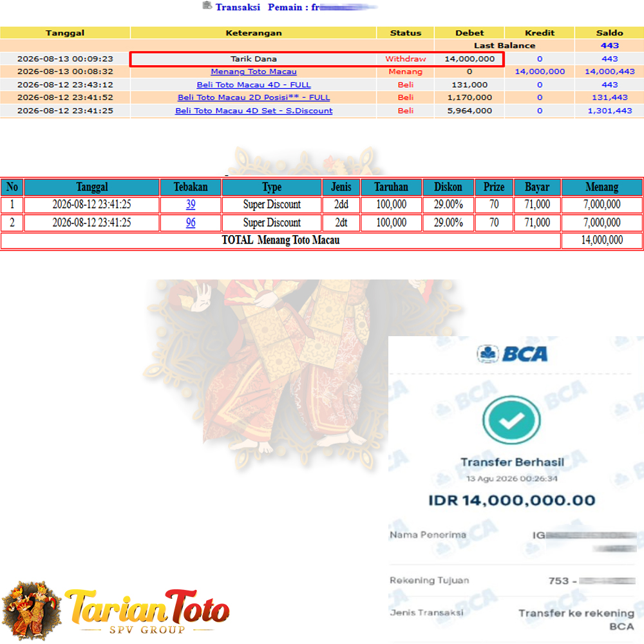The image size is (644, 644).
Task: Click the debet value 5,964,000
Action: 469,111
